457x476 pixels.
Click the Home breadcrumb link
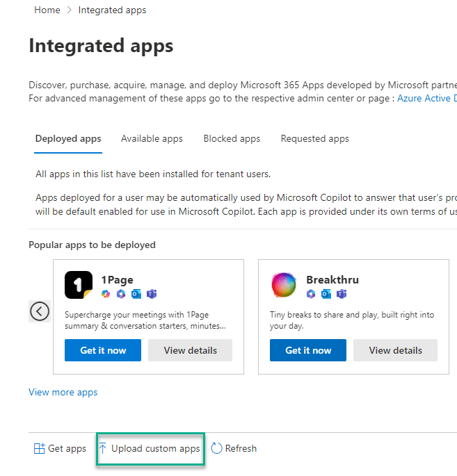(47, 10)
